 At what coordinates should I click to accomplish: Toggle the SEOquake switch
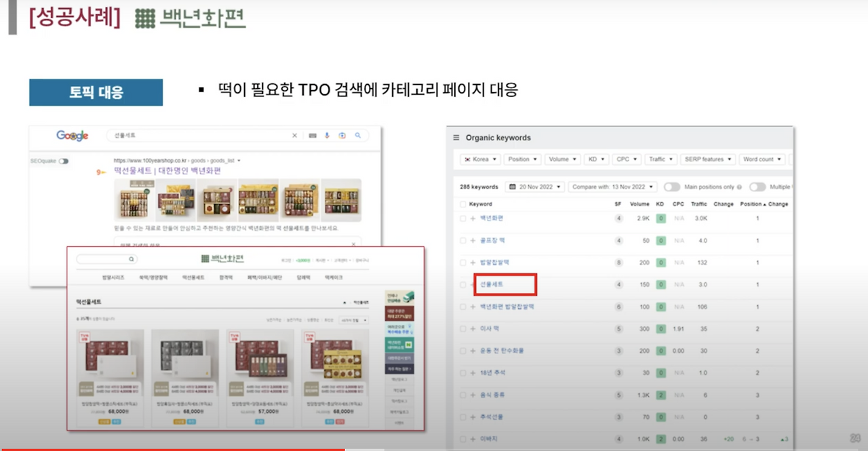64,161
